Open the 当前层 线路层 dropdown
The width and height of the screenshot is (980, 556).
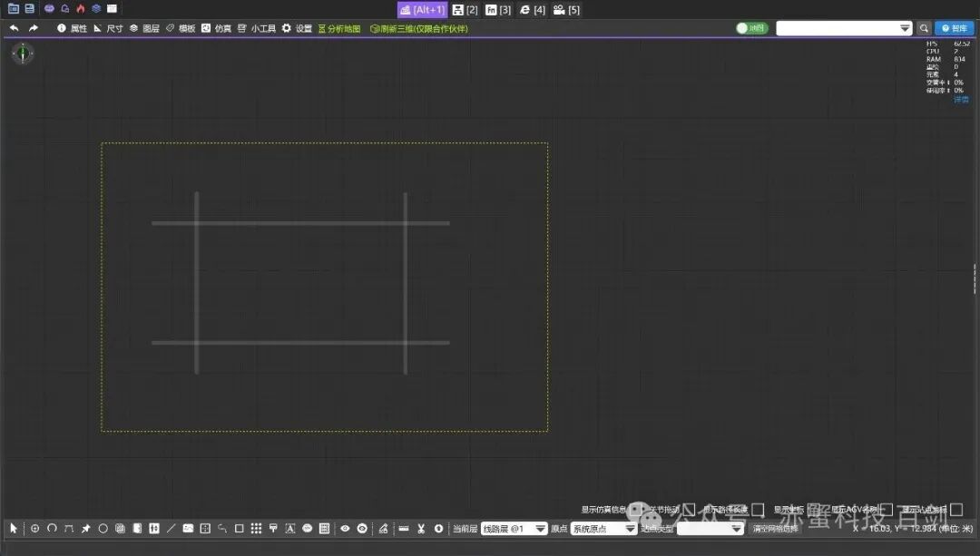[514, 529]
